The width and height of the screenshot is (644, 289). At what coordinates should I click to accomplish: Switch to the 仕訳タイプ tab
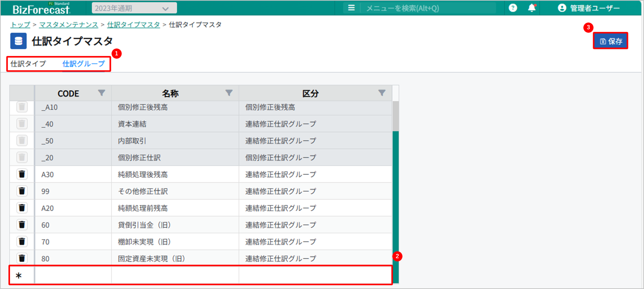28,64
